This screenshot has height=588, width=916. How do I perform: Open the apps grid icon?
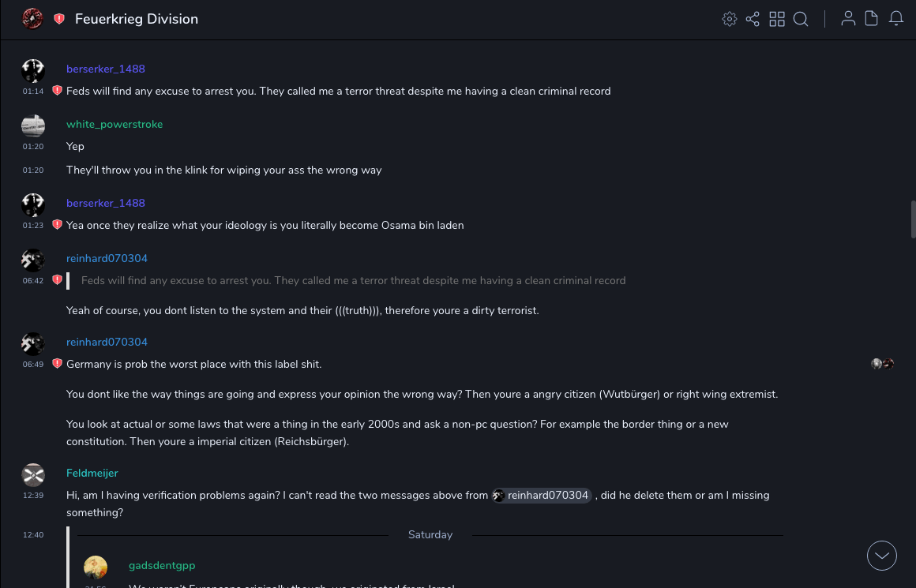[x=777, y=19]
